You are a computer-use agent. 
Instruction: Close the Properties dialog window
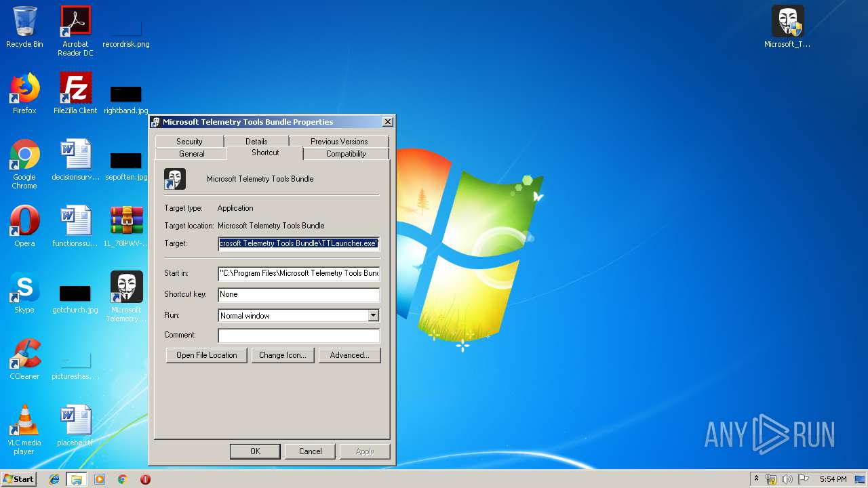click(x=387, y=122)
